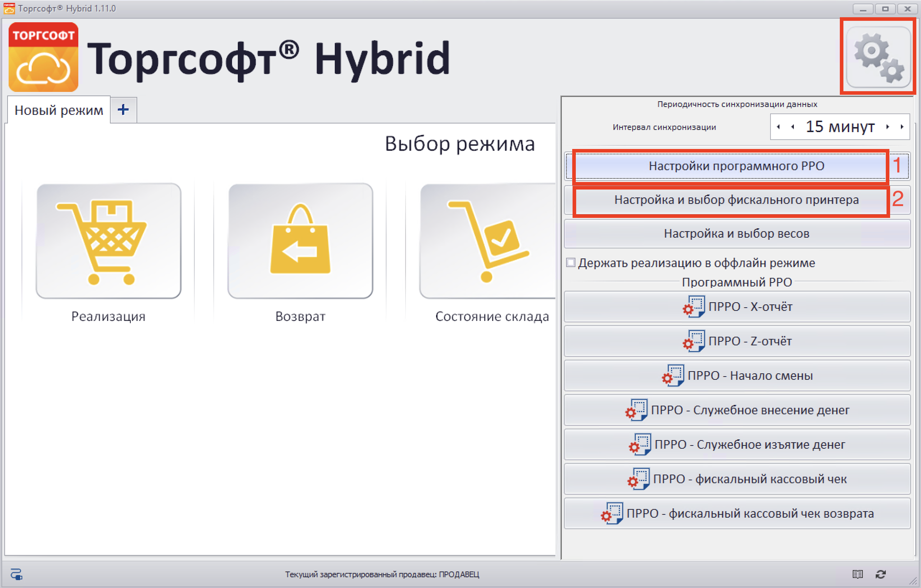This screenshot has height=588, width=921.
Task: Maximize the Торгсофт Hybrid window
Action: (885, 9)
